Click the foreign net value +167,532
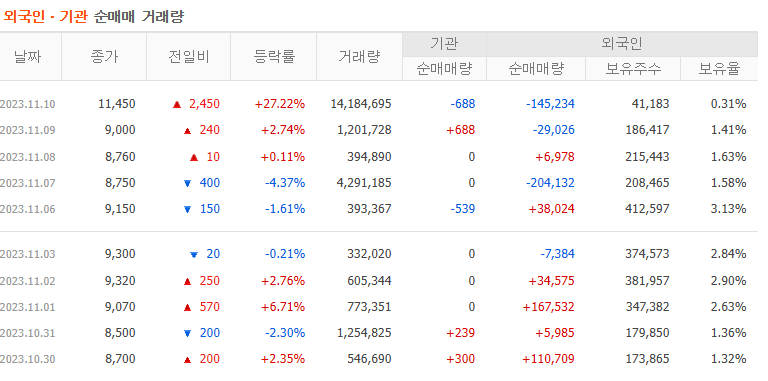The height and width of the screenshot is (381, 768). (549, 307)
